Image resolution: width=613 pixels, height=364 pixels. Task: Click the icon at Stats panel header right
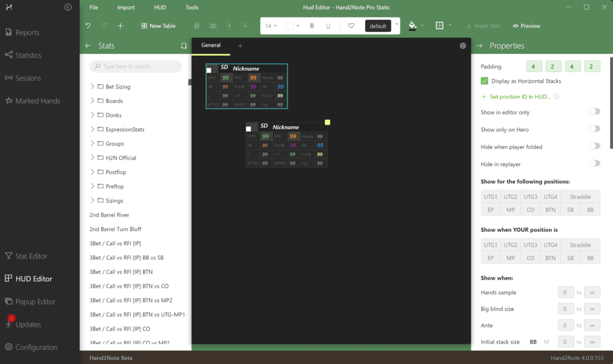coord(184,45)
